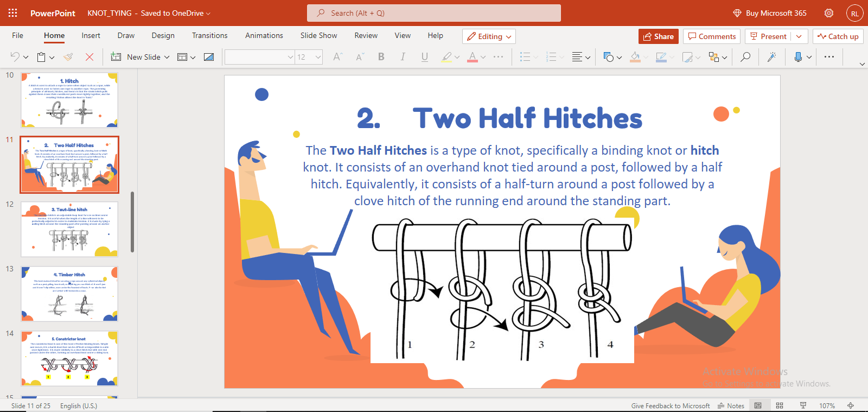Undo the last action
This screenshot has width=868, height=412.
click(x=15, y=57)
